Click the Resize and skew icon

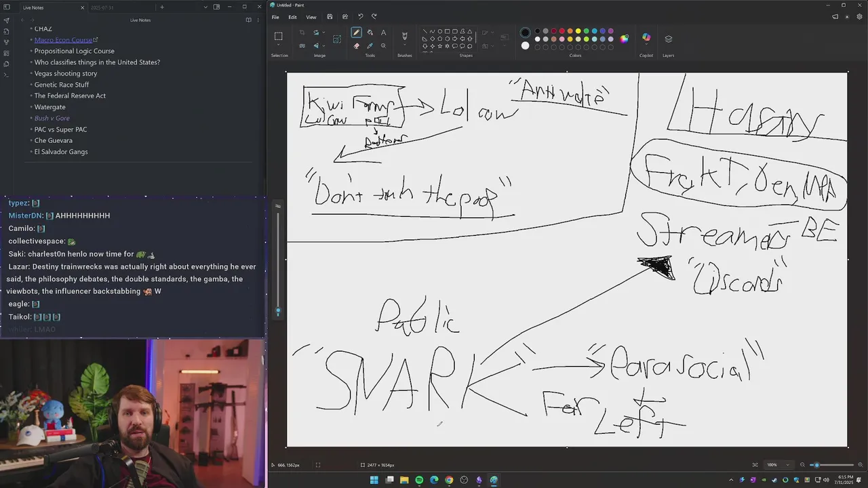(x=302, y=46)
